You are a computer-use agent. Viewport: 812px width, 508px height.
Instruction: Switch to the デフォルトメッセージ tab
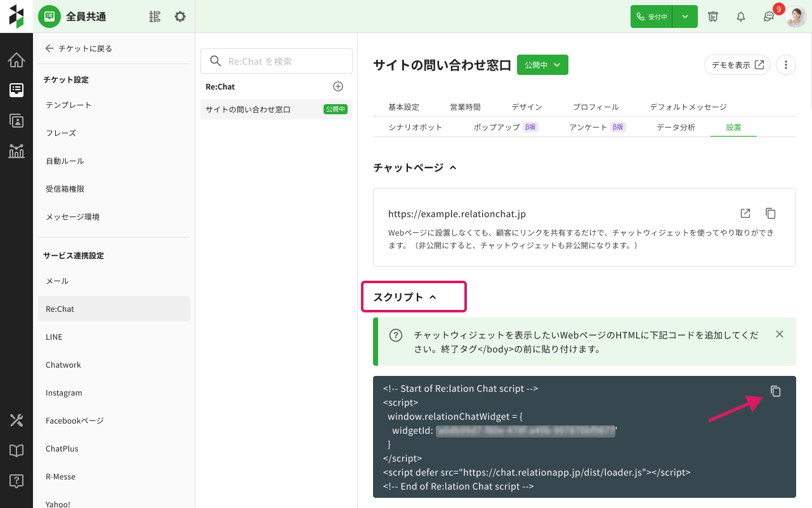tap(688, 107)
